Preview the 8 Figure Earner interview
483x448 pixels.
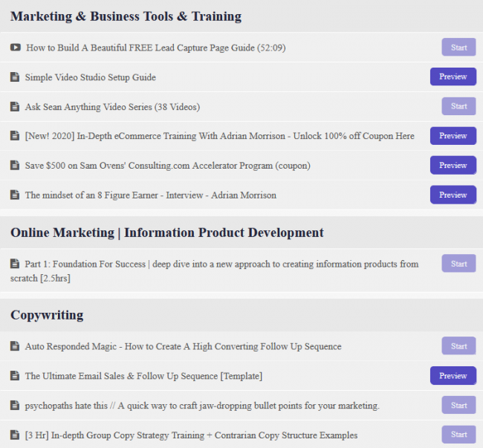(453, 195)
